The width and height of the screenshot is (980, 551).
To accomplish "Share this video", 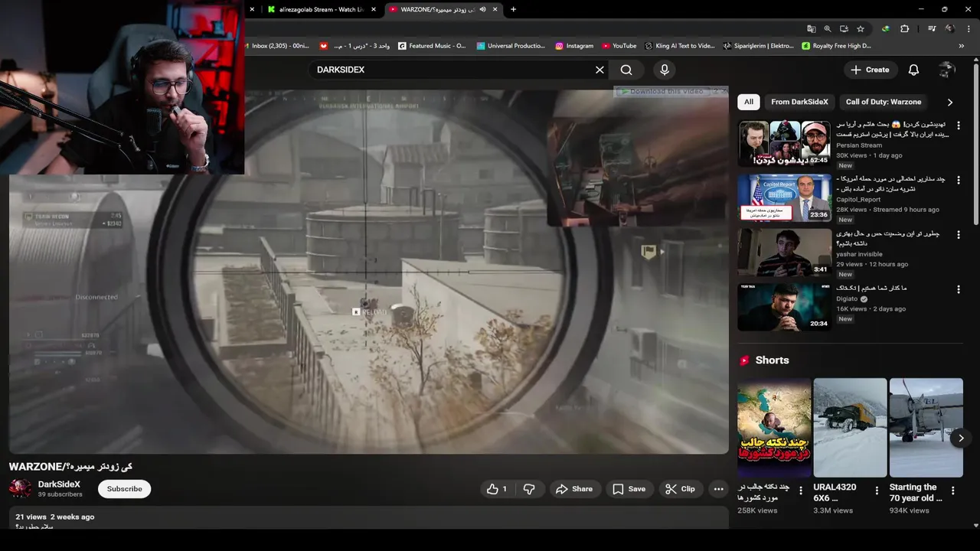I will coord(574,489).
